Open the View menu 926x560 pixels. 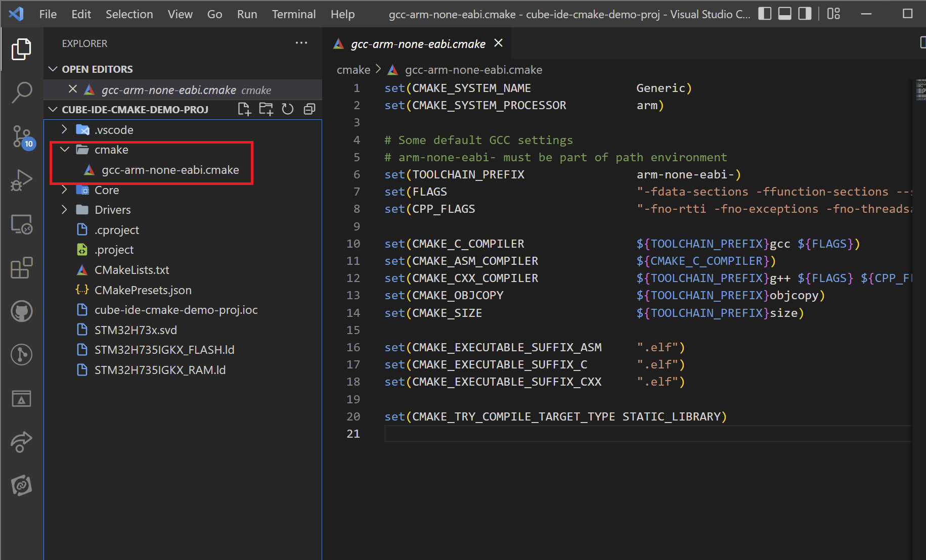(180, 14)
